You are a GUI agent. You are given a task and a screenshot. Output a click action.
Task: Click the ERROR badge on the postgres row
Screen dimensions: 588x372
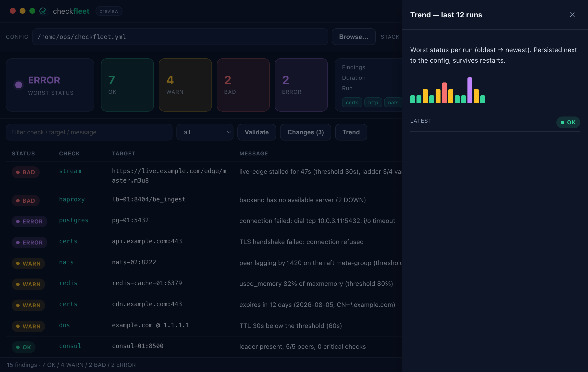(x=29, y=221)
